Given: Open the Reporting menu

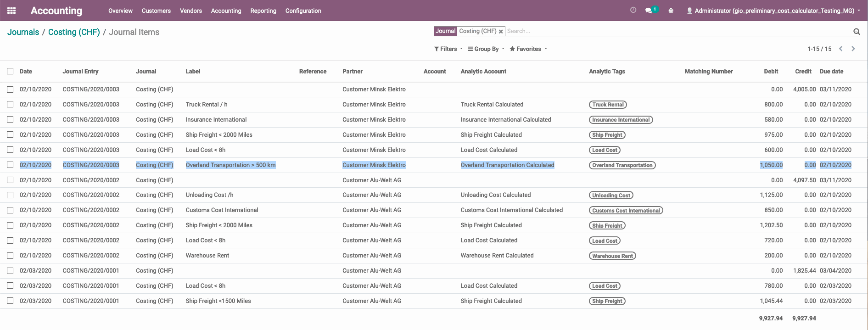Looking at the screenshot, I should (263, 11).
